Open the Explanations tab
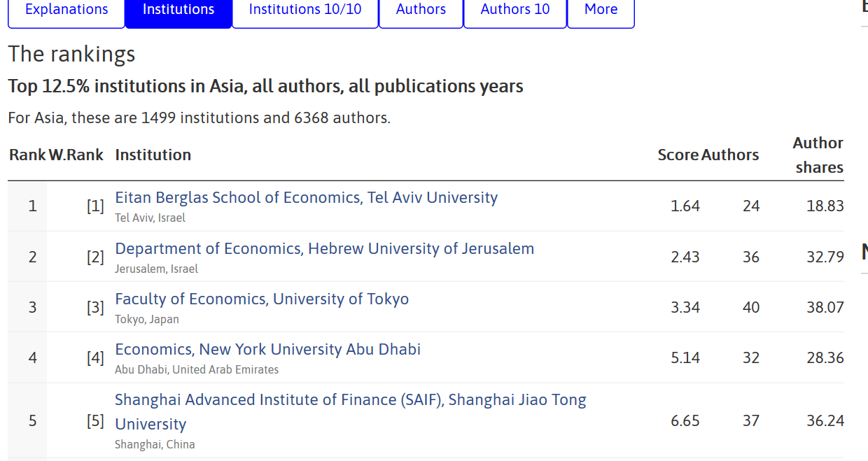Image resolution: width=868 pixels, height=461 pixels. (66, 10)
